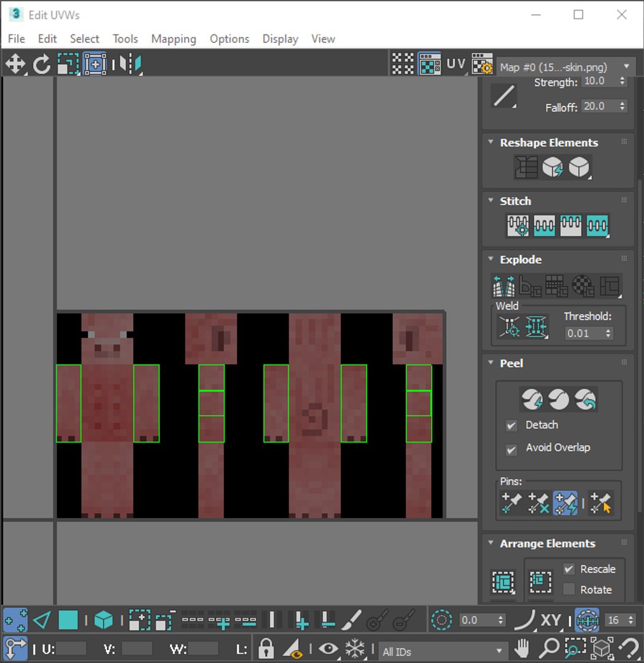644x663 pixels.
Task: Toggle Select by Element cube icon
Action: pos(104,620)
